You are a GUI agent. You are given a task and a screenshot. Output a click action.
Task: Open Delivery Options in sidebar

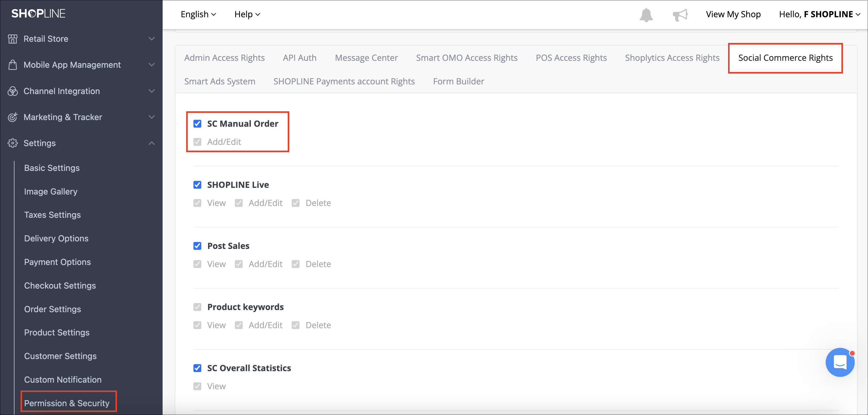[x=56, y=238]
